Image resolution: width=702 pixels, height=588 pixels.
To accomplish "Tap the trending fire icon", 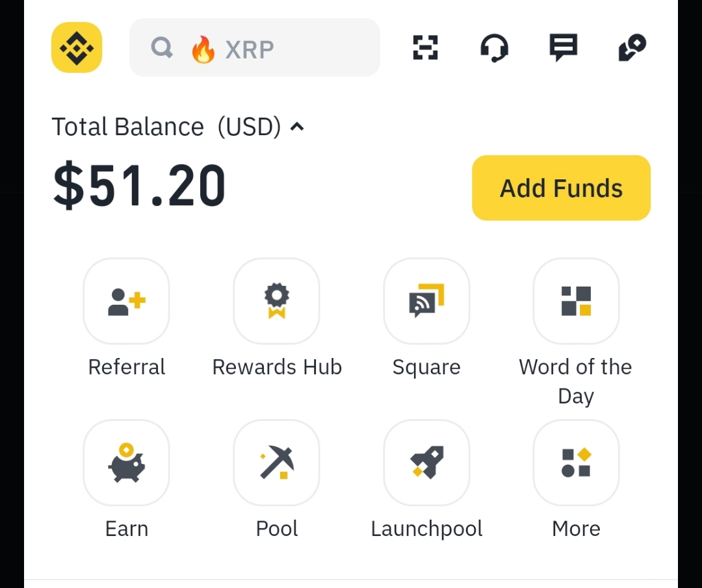I will [x=203, y=49].
